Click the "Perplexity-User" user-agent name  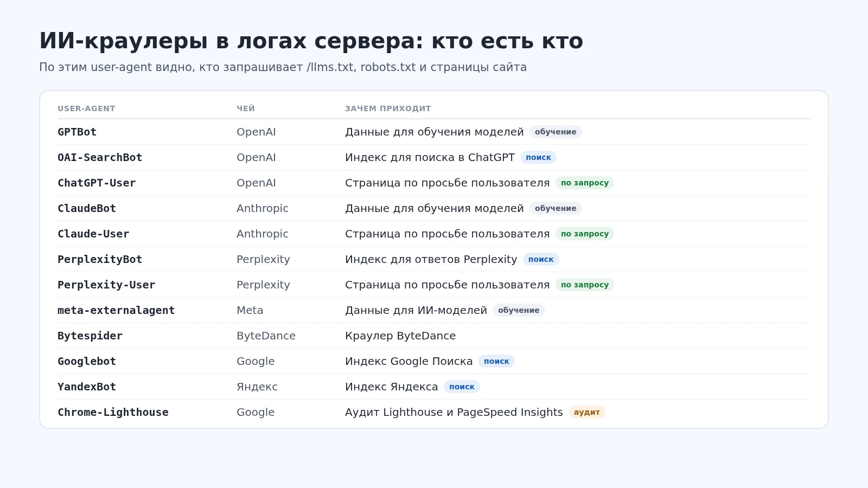coord(106,285)
